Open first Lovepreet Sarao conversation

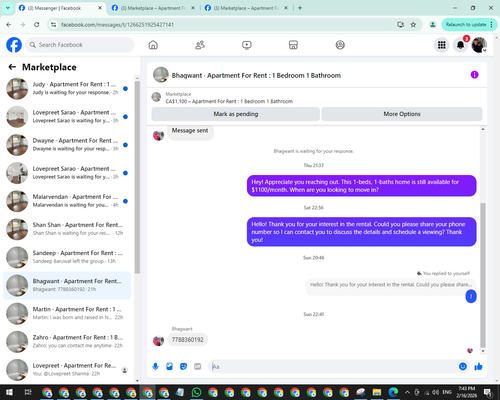click(x=67, y=117)
